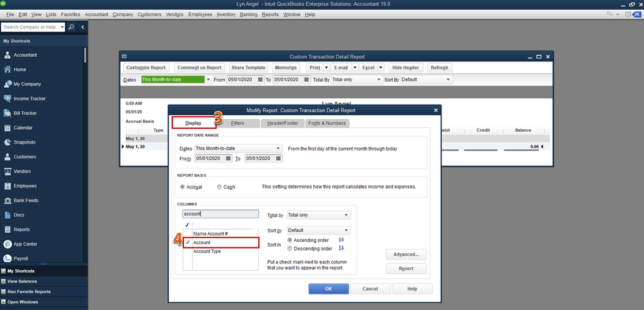Open Total by dropdown in dialog
The height and width of the screenshot is (310, 644).
pos(347,215)
